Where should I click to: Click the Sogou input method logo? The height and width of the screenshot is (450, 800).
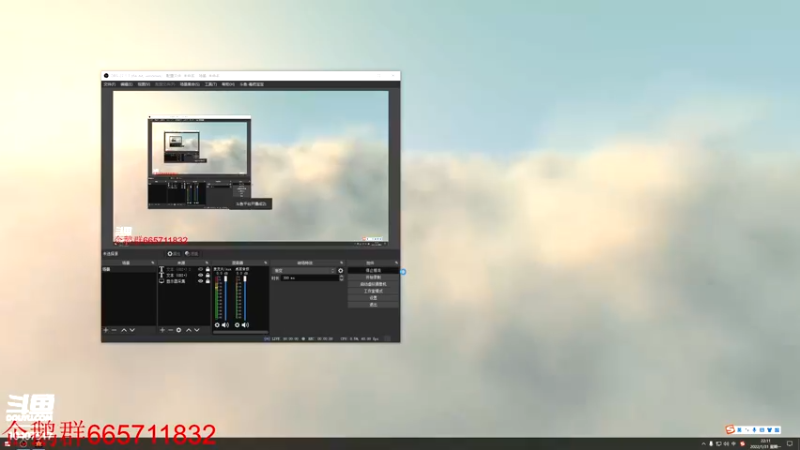point(730,430)
